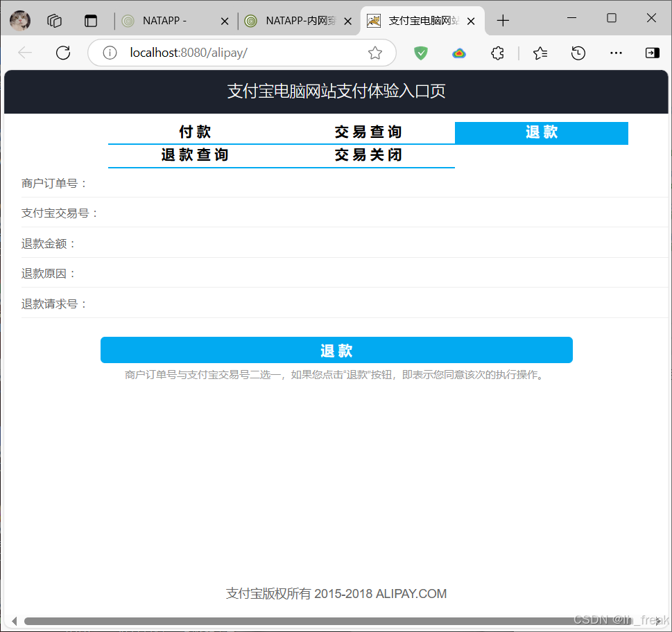Minimize the browser window
The width and height of the screenshot is (672, 632).
tap(571, 18)
